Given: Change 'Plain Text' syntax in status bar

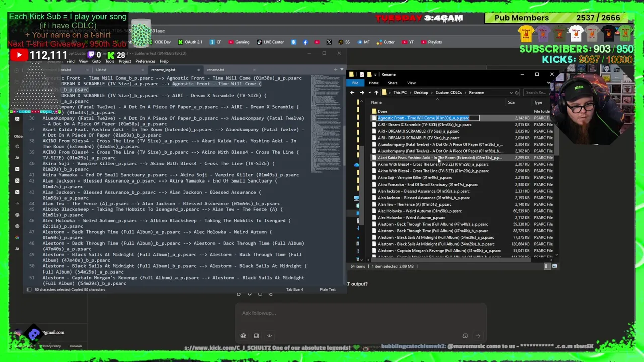Looking at the screenshot, I should point(328,290).
